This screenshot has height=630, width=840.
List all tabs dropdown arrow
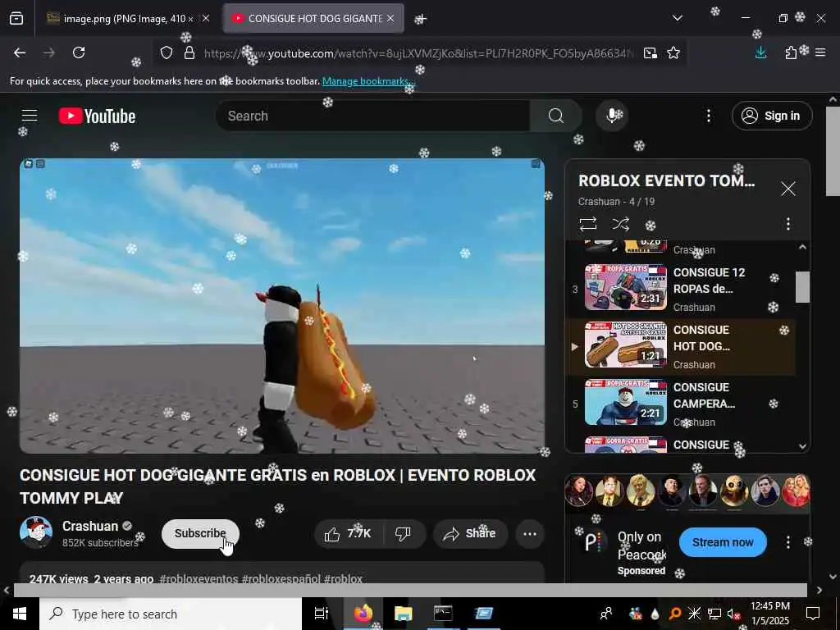point(677,18)
